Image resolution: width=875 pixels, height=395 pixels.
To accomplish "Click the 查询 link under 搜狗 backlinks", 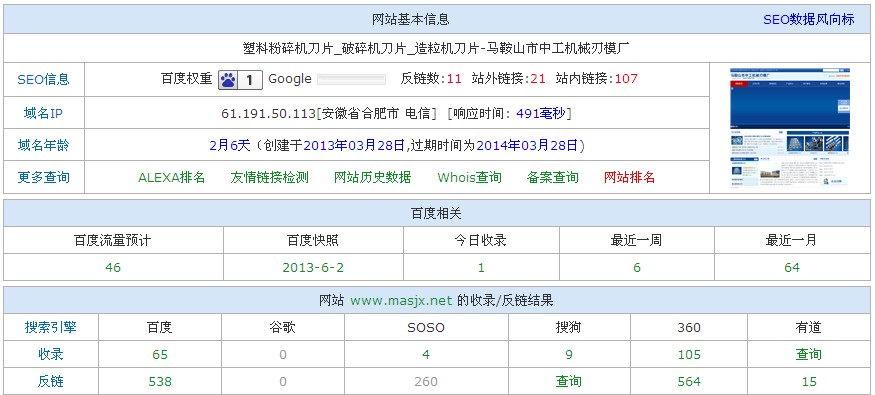I will 569,382.
